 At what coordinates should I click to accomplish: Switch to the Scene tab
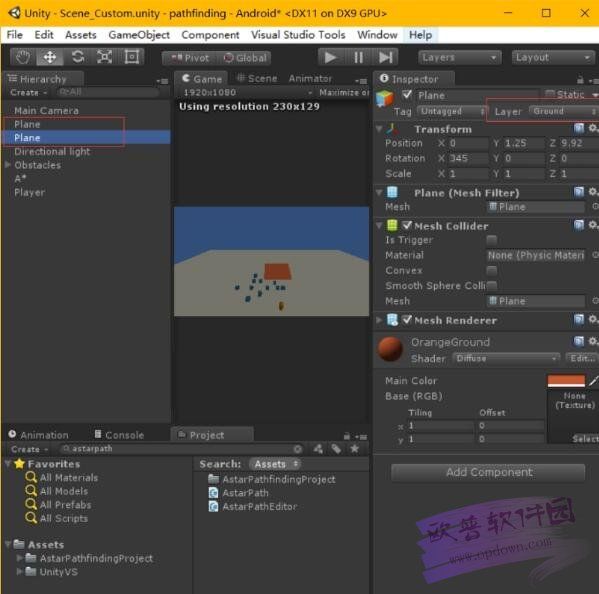click(x=257, y=79)
